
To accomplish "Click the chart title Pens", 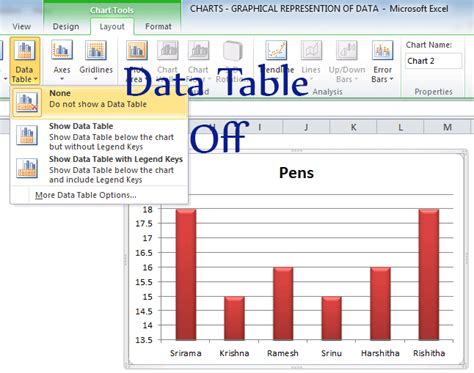I will (296, 173).
